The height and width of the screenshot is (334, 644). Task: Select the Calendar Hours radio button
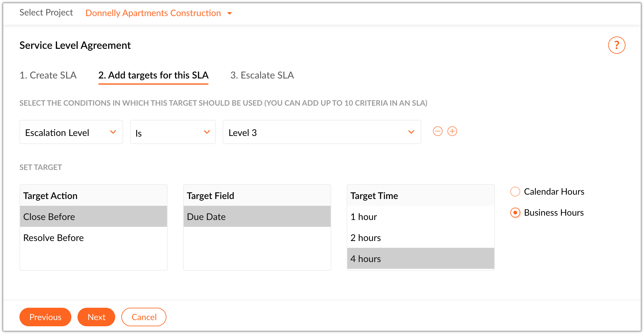tap(515, 192)
